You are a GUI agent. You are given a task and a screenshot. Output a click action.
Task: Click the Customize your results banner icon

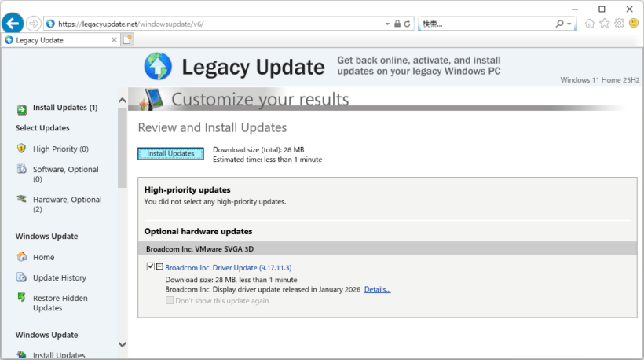tap(152, 99)
